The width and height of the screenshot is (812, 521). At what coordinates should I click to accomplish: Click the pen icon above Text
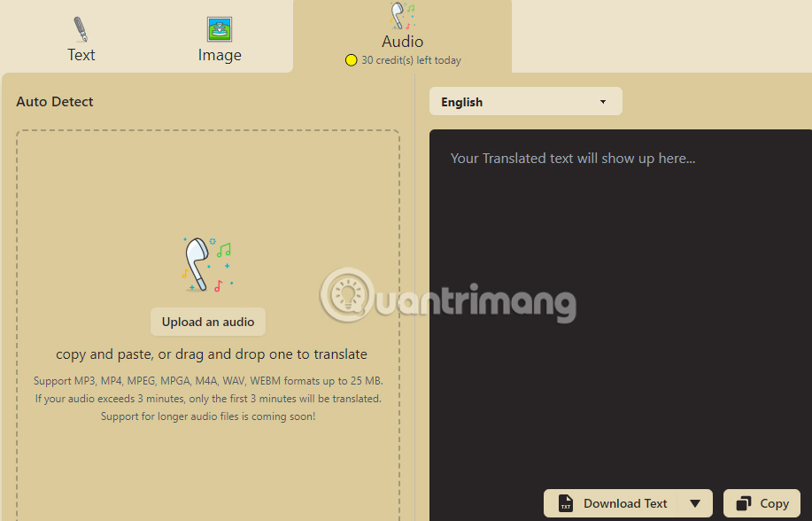[81, 29]
